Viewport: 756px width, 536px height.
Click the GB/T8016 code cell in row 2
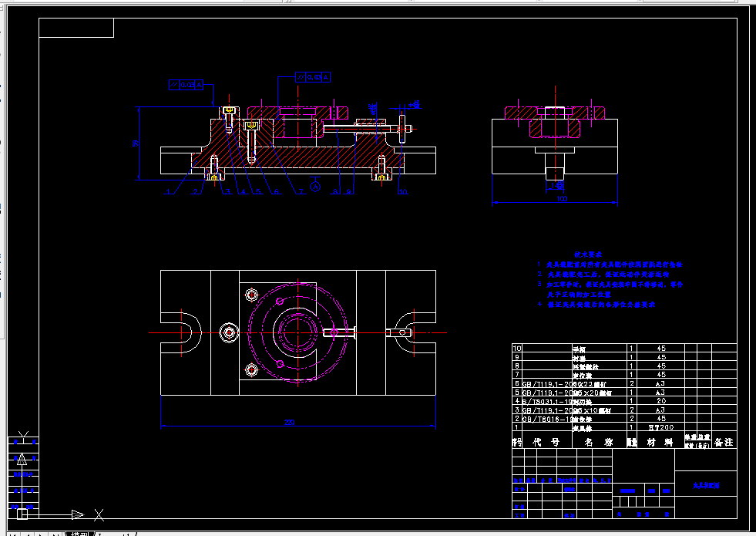(x=546, y=419)
